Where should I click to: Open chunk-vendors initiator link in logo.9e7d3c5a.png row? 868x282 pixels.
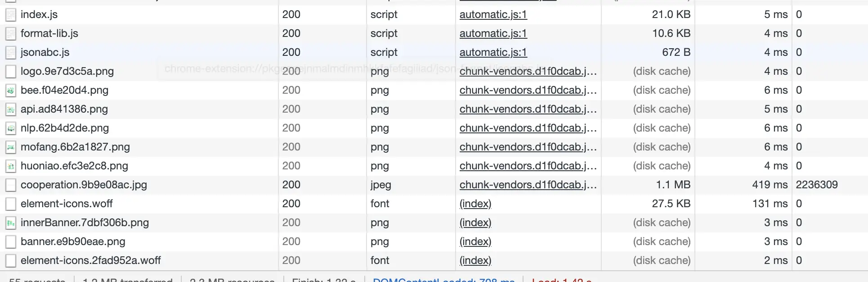click(x=528, y=71)
